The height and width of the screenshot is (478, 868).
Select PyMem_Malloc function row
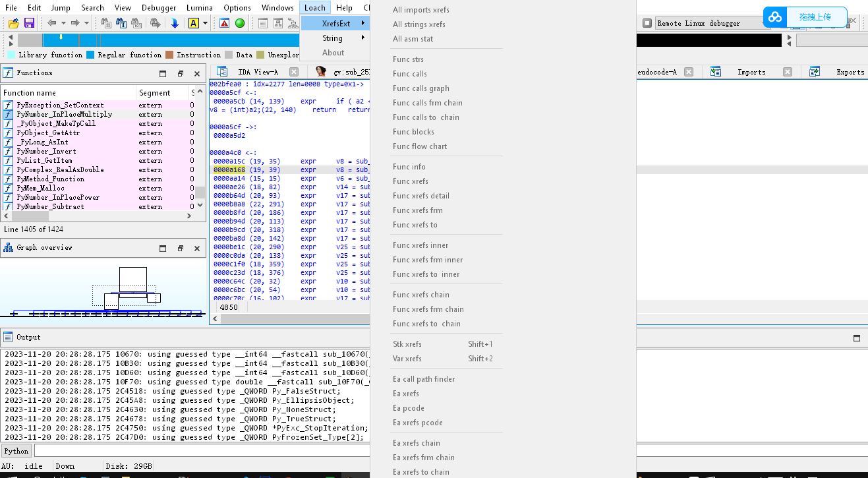click(99, 188)
